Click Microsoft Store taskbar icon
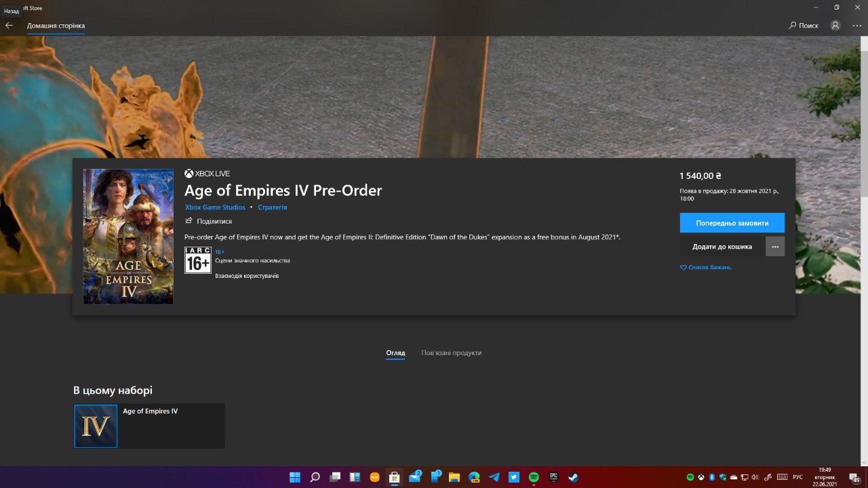This screenshot has height=488, width=868. [x=394, y=477]
